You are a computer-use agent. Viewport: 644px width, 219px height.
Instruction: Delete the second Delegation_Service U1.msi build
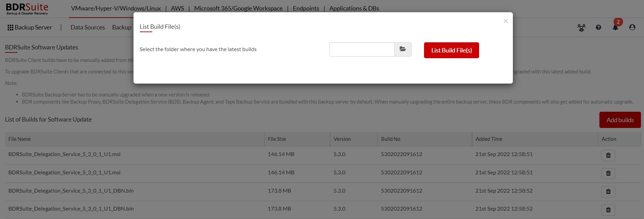coord(608,173)
